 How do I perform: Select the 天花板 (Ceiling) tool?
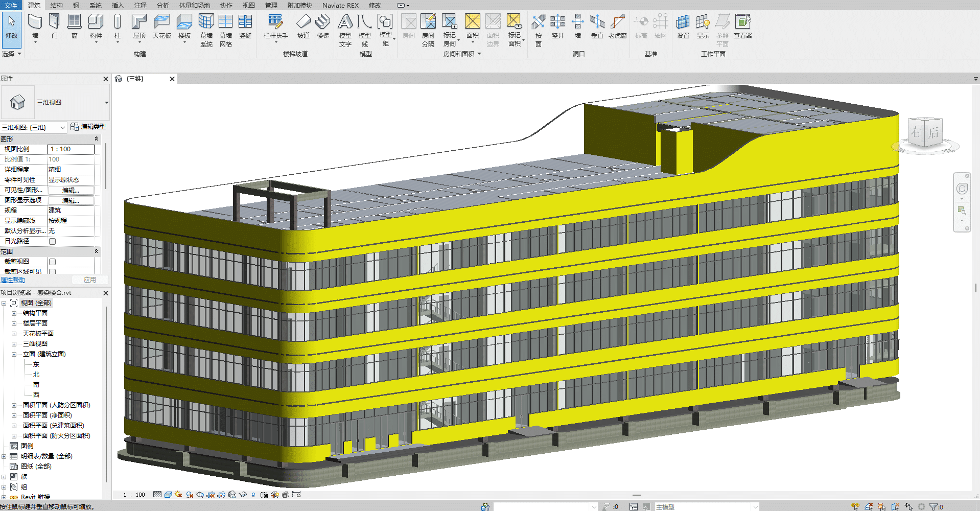(x=161, y=27)
